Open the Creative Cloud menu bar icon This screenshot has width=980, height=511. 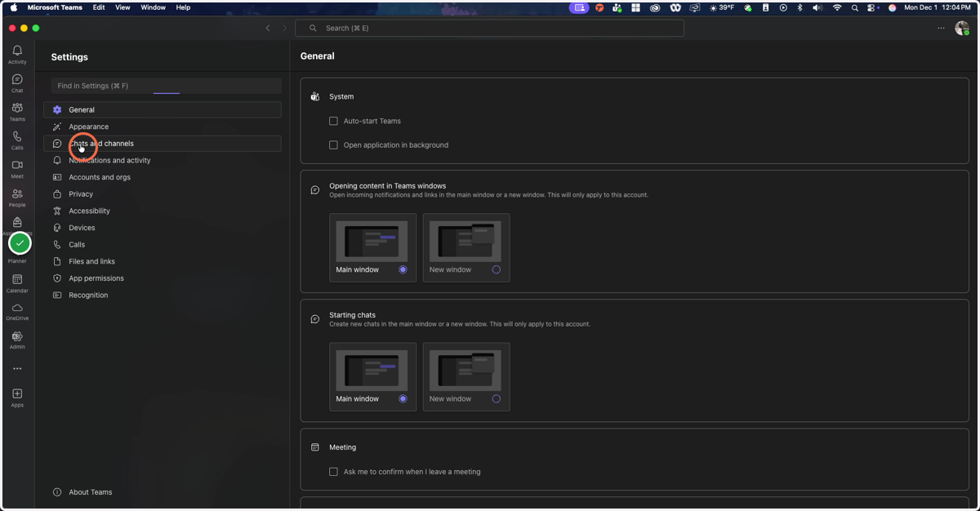click(x=655, y=7)
